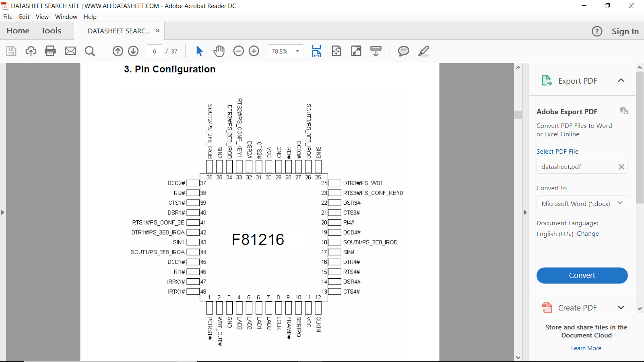
Task: Switch to the Home tab
Action: click(x=18, y=31)
